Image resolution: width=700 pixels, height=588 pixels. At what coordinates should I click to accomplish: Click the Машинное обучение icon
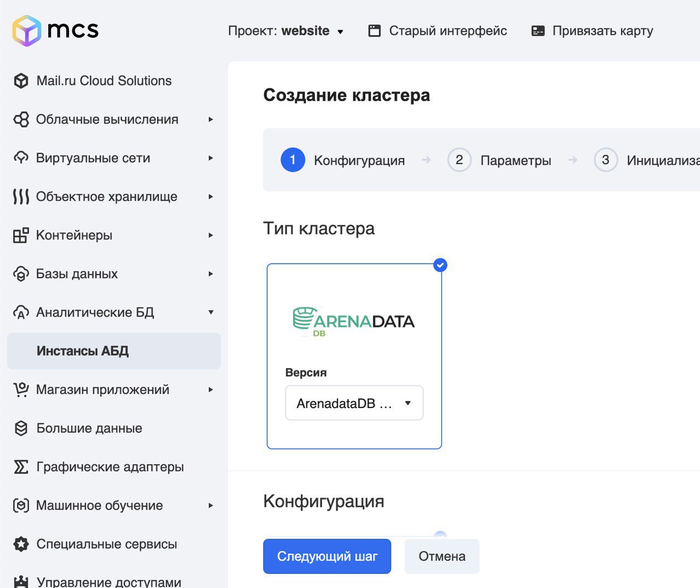coord(21,505)
